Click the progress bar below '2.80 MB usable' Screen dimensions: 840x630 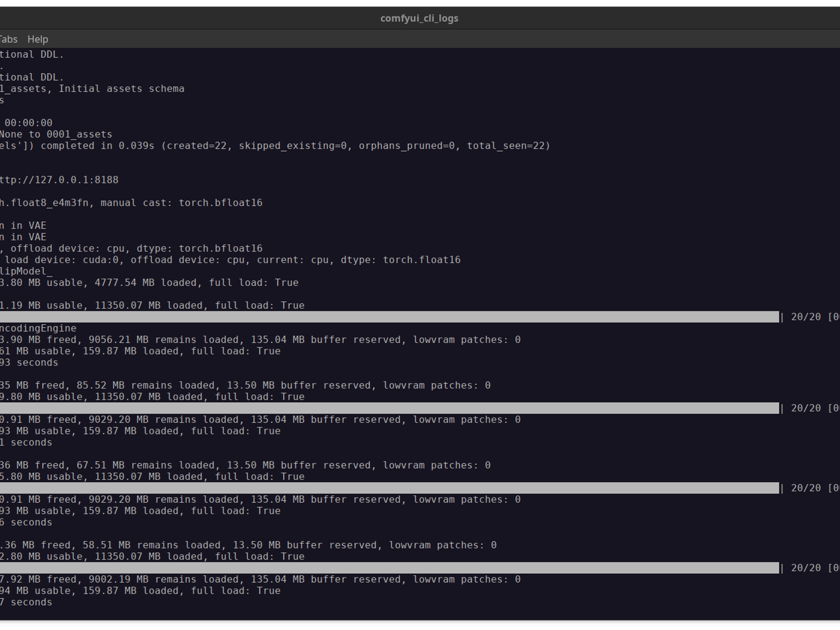pyautogui.click(x=389, y=568)
